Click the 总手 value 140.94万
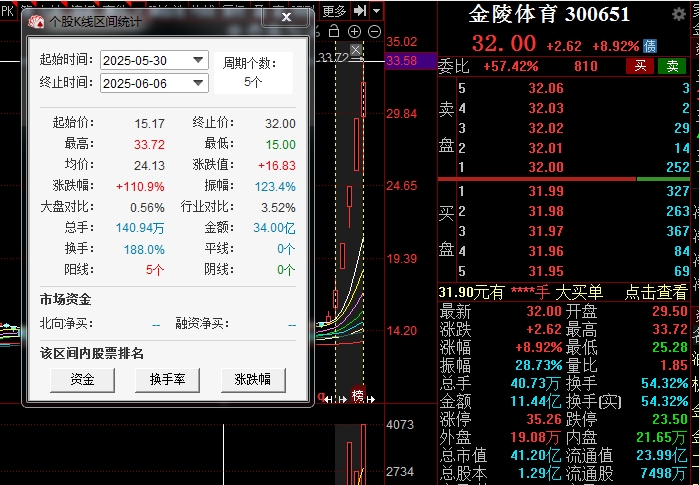 pyautogui.click(x=140, y=228)
